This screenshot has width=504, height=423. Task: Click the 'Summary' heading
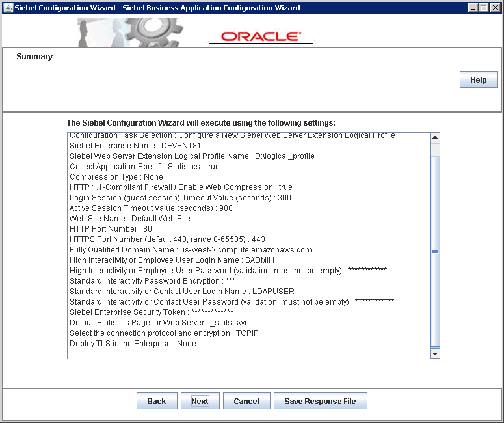point(34,57)
